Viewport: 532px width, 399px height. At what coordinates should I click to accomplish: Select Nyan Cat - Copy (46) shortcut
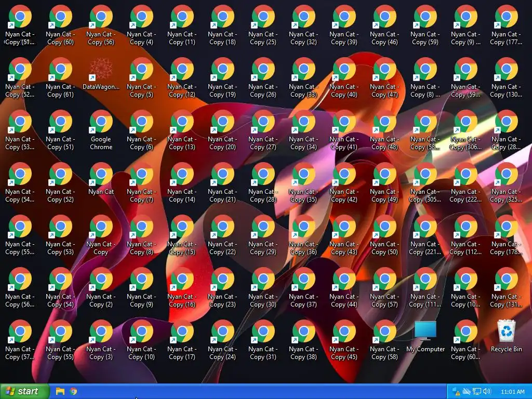(384, 25)
